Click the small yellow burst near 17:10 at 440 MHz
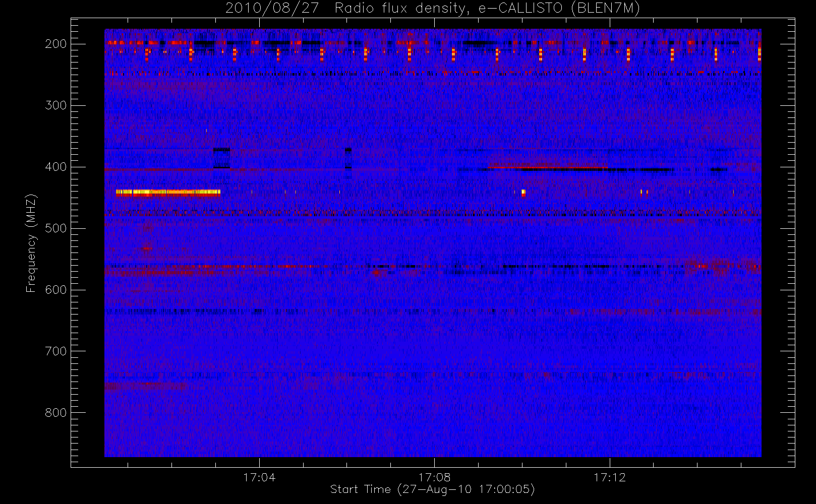 tap(523, 192)
